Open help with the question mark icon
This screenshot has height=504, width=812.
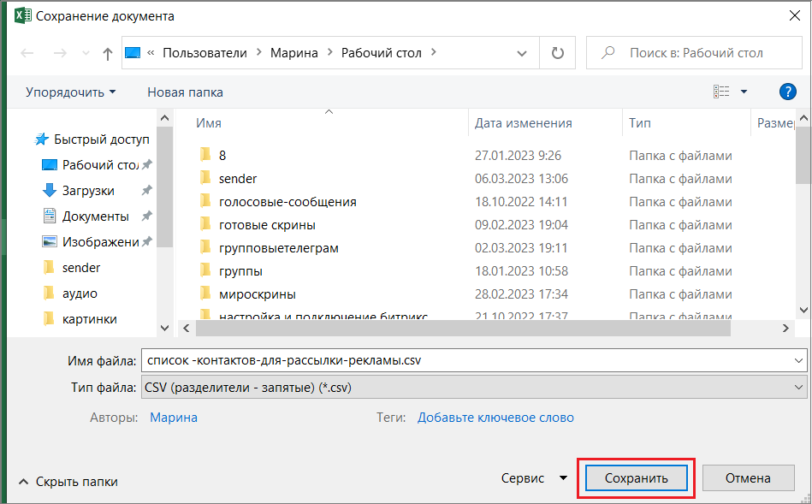coord(788,92)
